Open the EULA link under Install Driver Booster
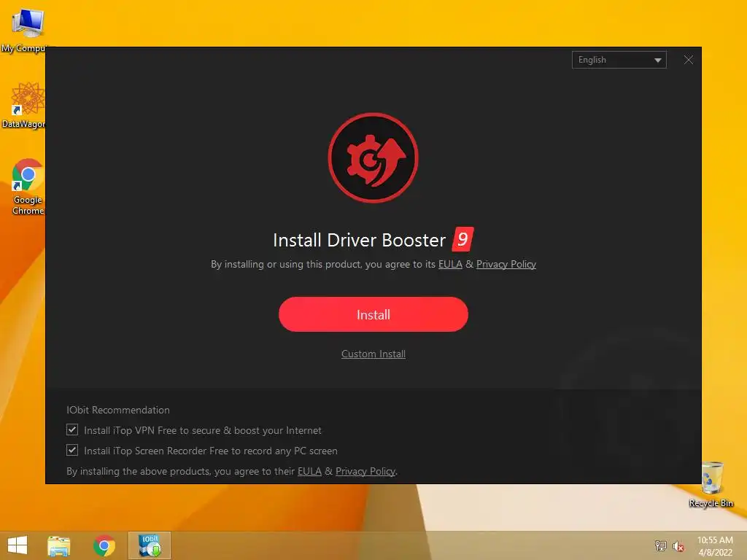This screenshot has width=747, height=560. point(450,264)
